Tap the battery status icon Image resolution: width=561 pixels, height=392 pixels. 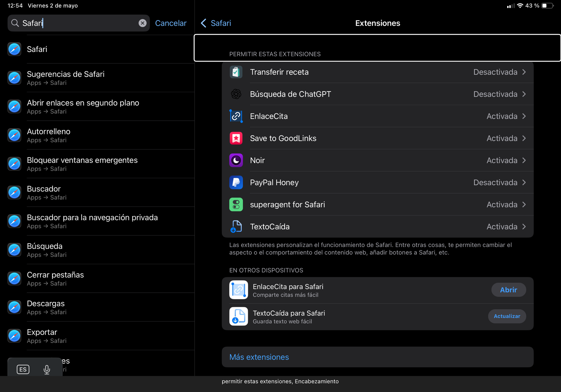(548, 6)
